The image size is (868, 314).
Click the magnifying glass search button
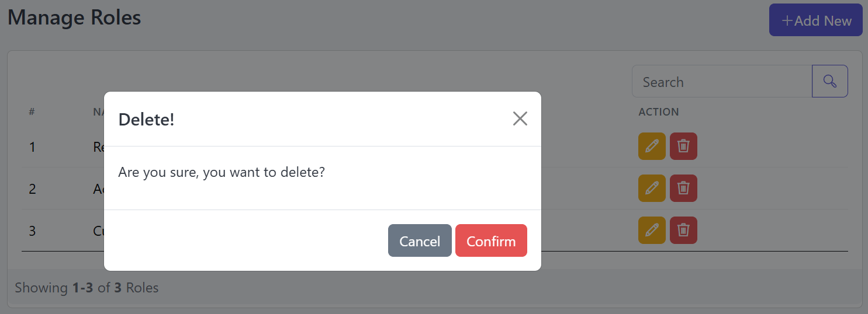click(830, 81)
